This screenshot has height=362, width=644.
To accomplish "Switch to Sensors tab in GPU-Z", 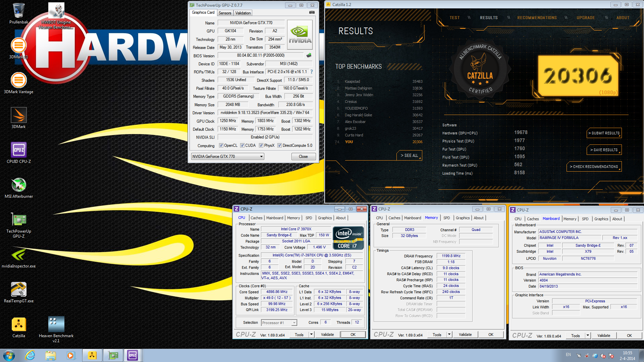I will point(225,13).
